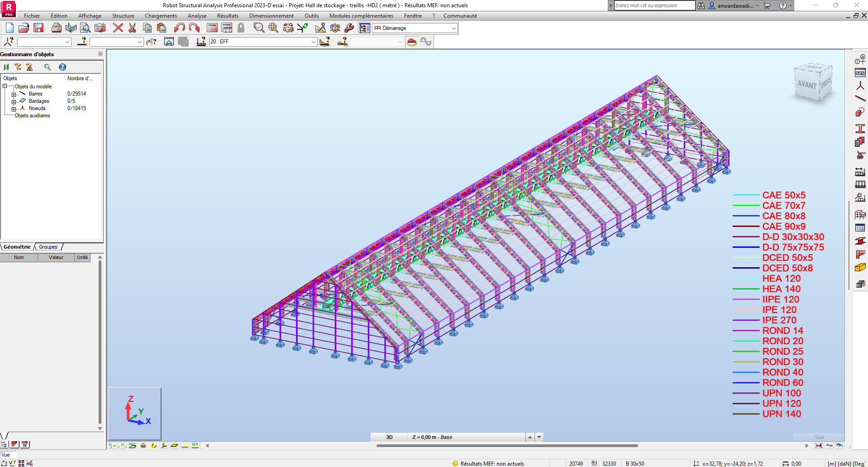Expand the Barres tree node
The height and width of the screenshot is (467, 868).
14,94
